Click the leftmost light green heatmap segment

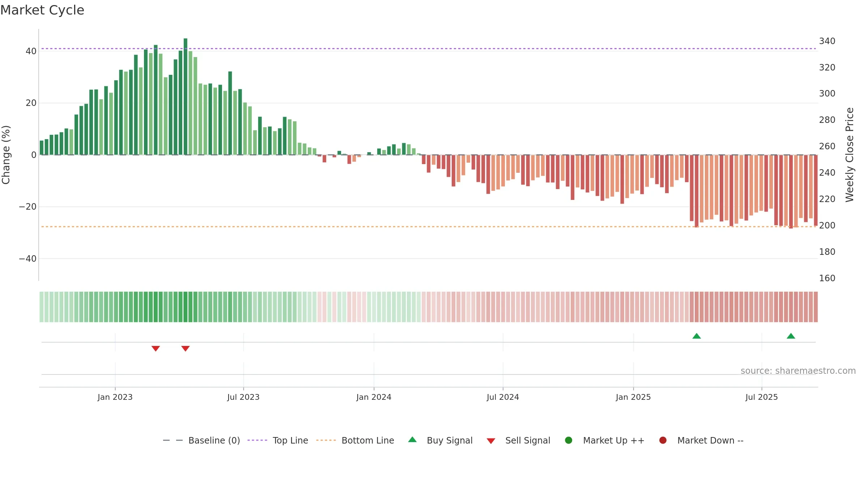click(42, 307)
